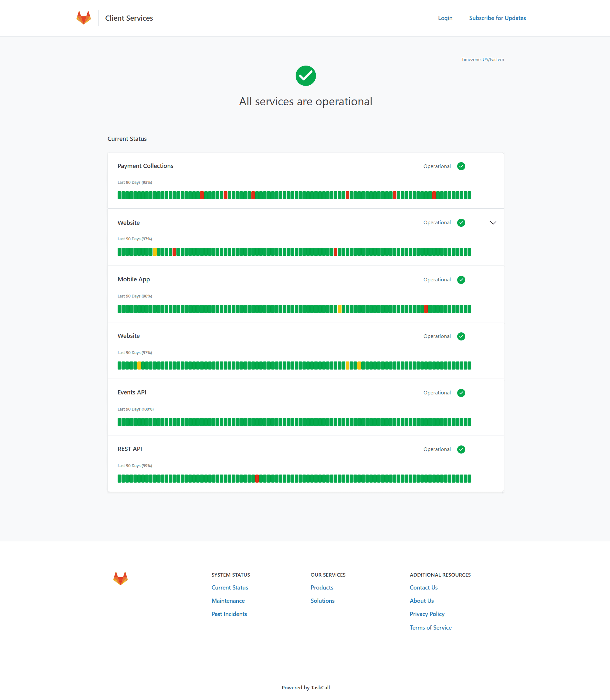610x700 pixels.
Task: Expand the first Website service chevron
Action: tap(493, 223)
